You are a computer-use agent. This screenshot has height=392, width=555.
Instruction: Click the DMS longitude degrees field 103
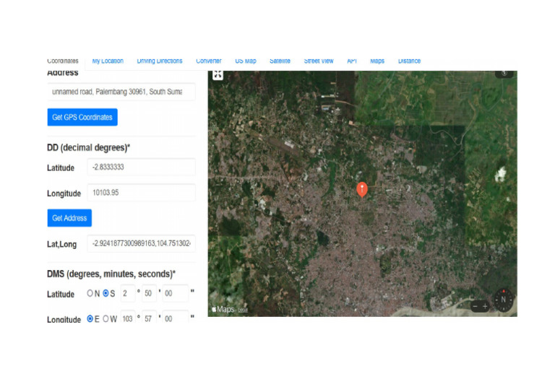tap(128, 317)
